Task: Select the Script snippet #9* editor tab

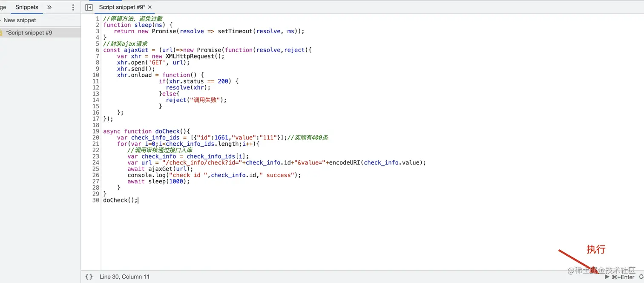Action: [122, 7]
